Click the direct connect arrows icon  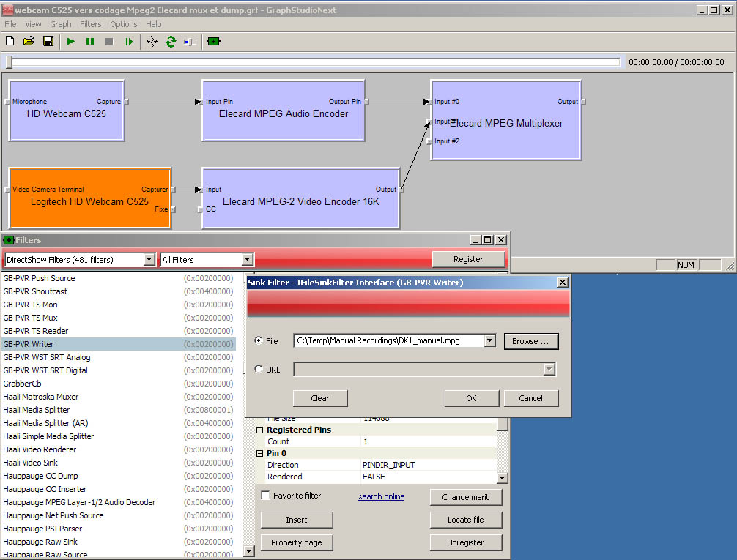152,42
